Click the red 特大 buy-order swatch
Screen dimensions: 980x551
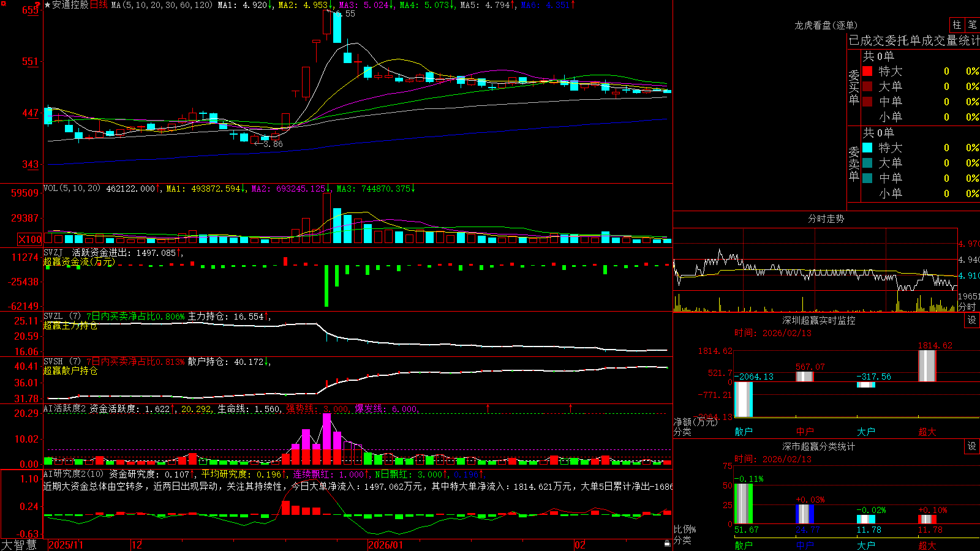pyautogui.click(x=867, y=71)
